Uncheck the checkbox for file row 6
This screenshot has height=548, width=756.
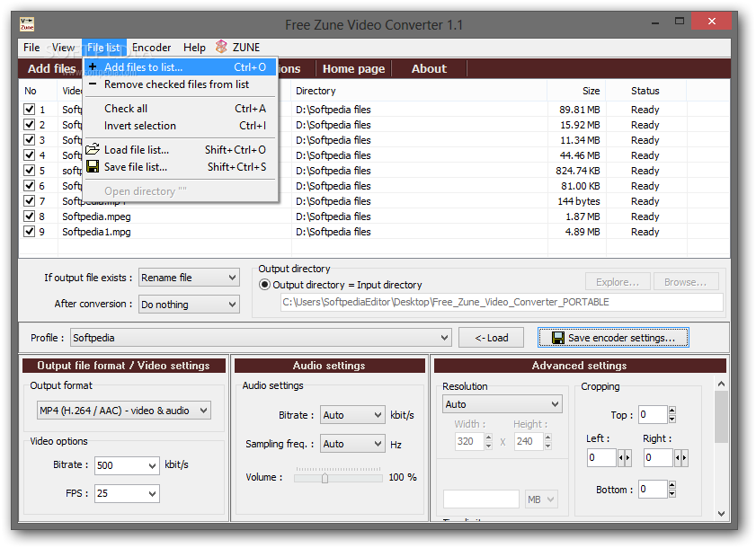click(30, 186)
